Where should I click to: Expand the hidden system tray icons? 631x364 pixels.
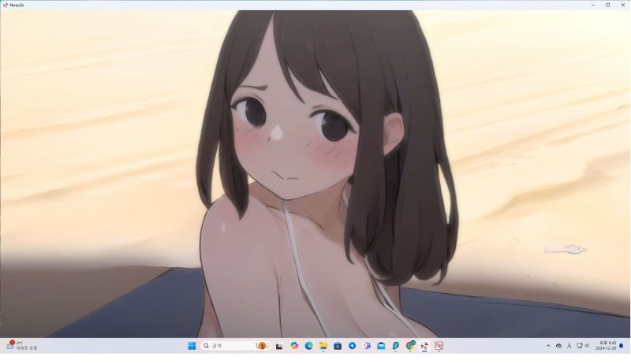(x=548, y=346)
